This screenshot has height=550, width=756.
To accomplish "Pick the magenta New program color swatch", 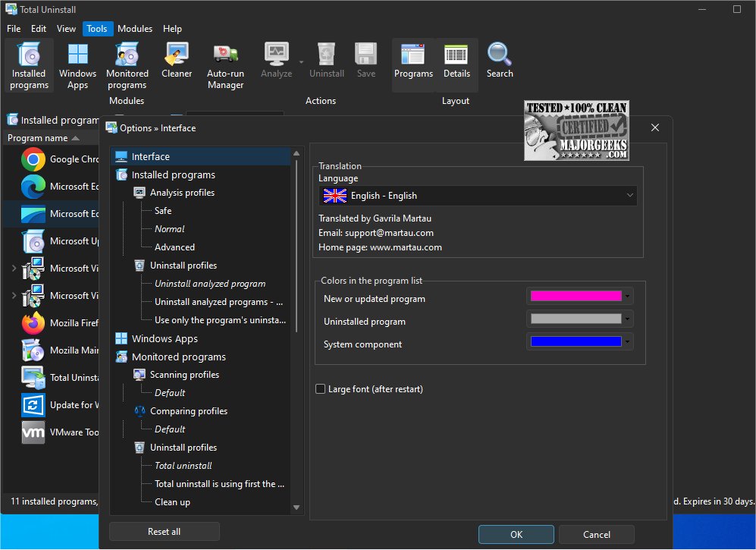I will point(576,296).
